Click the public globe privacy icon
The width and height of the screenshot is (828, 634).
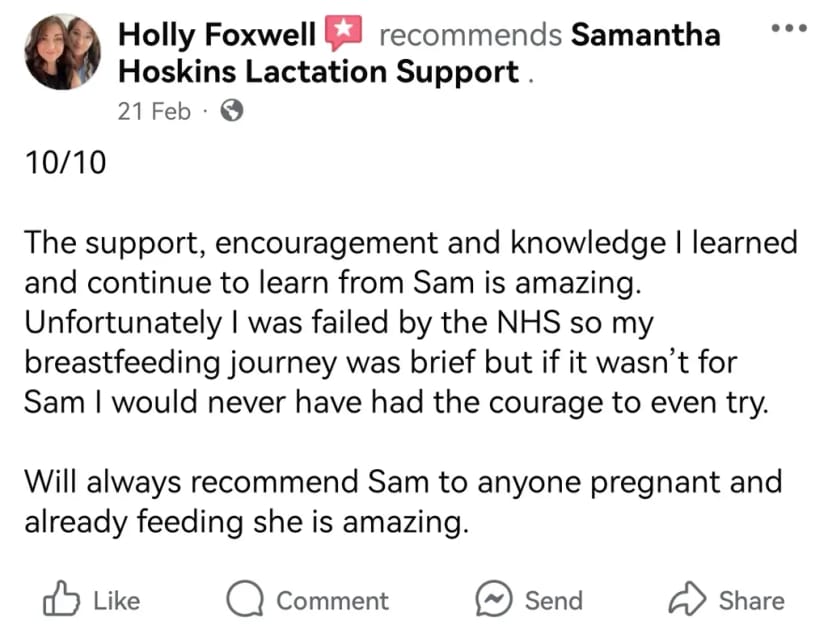pyautogui.click(x=232, y=111)
